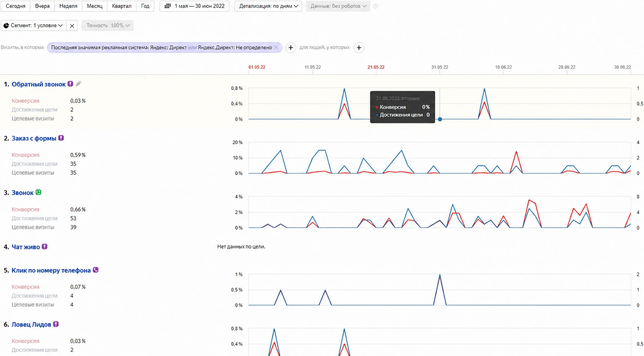
Task: Open date range picker 1 мая — 30 июн 2022
Action: [x=195, y=6]
